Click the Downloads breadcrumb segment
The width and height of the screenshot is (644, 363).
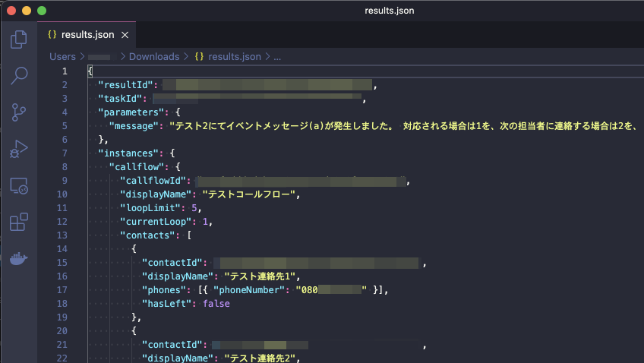pos(154,56)
